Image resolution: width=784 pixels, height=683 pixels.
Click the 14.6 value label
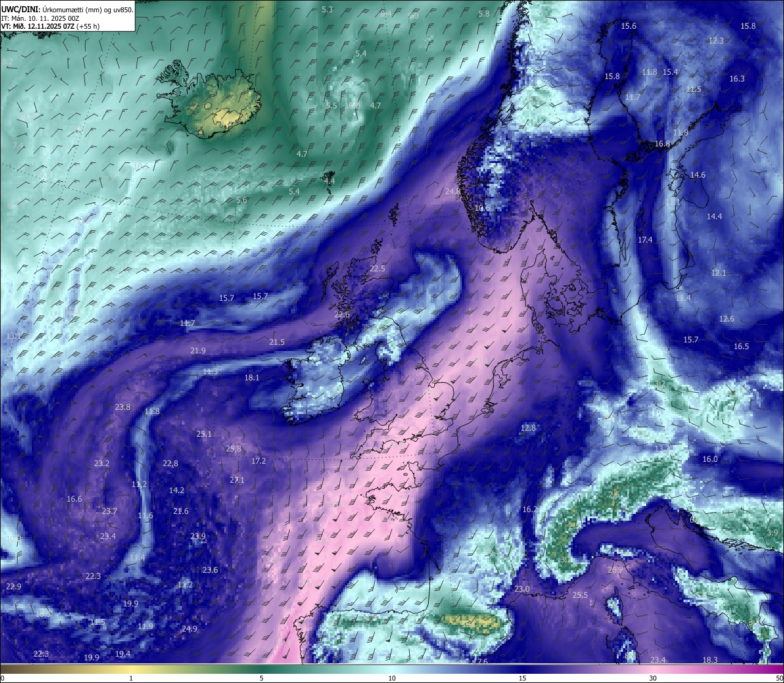pyautogui.click(x=698, y=175)
